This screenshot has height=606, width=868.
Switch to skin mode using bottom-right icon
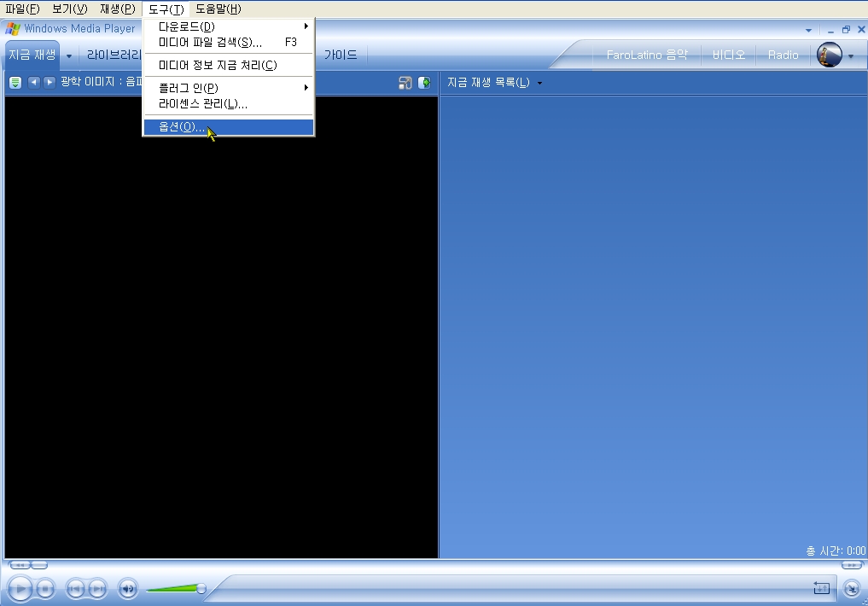coord(852,588)
